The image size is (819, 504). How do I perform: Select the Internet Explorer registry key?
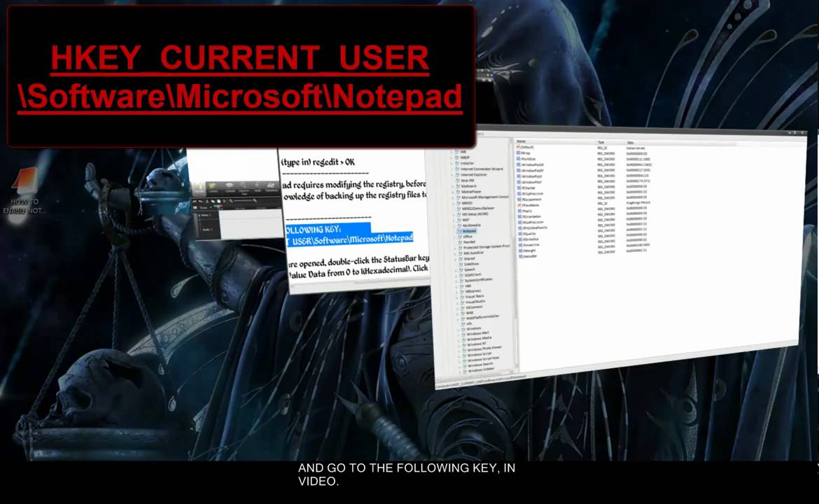474,175
